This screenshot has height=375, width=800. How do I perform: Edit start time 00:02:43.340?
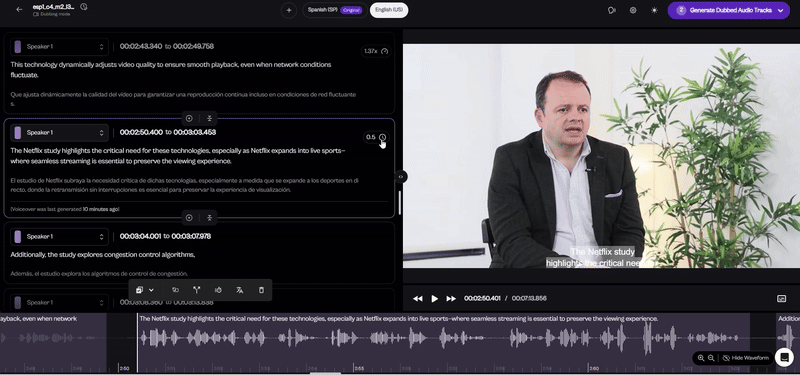[141, 46]
